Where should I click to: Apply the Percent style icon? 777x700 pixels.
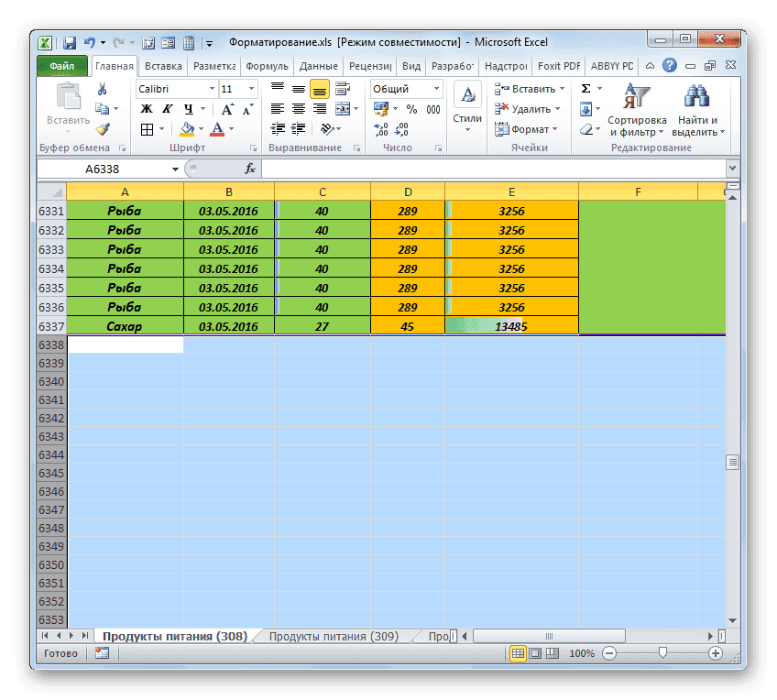411,108
